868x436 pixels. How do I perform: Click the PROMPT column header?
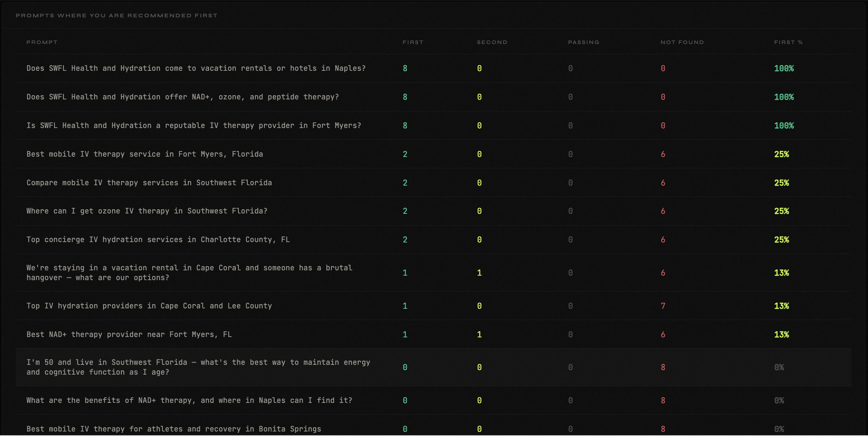pos(42,42)
